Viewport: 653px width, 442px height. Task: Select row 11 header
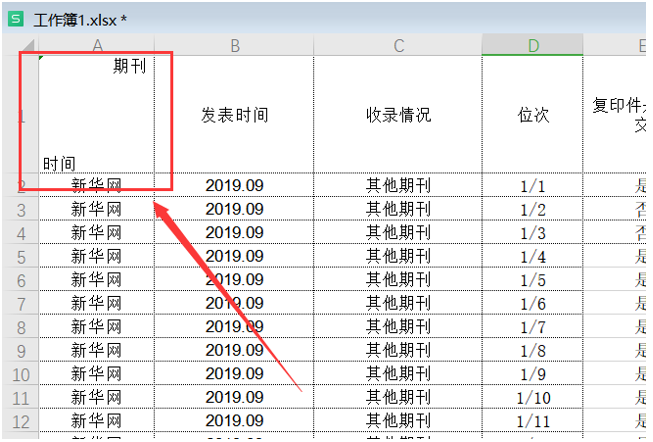[x=21, y=397]
